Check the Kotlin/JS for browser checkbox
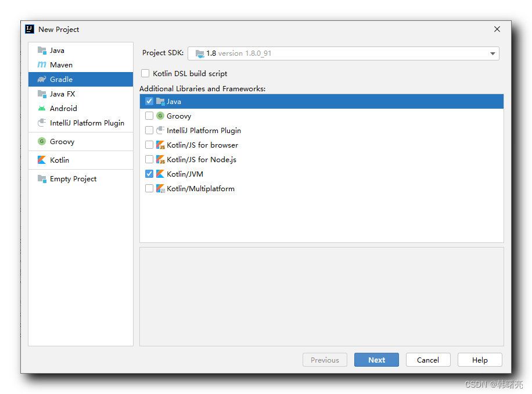This screenshot has height=394, width=532. 149,145
